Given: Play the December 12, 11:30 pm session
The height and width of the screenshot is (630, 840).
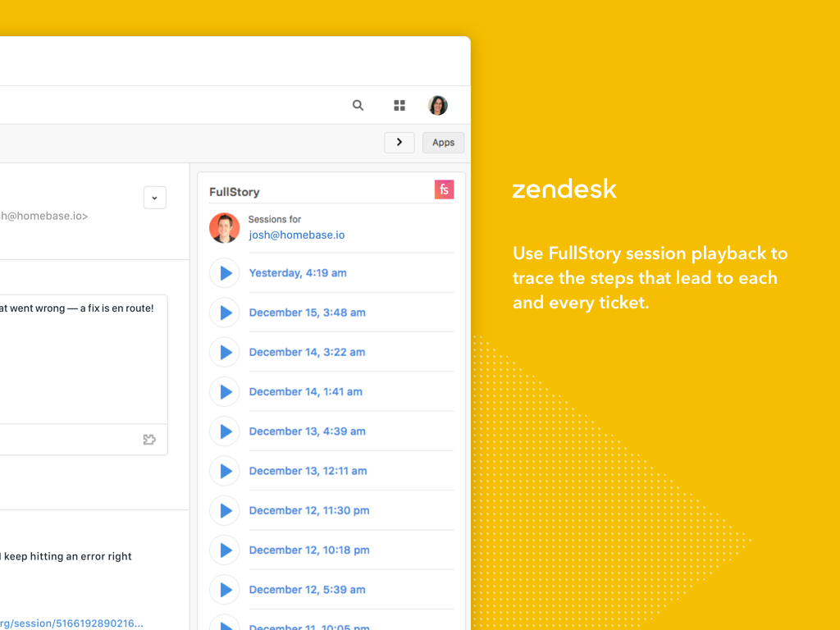Looking at the screenshot, I should 225,510.
